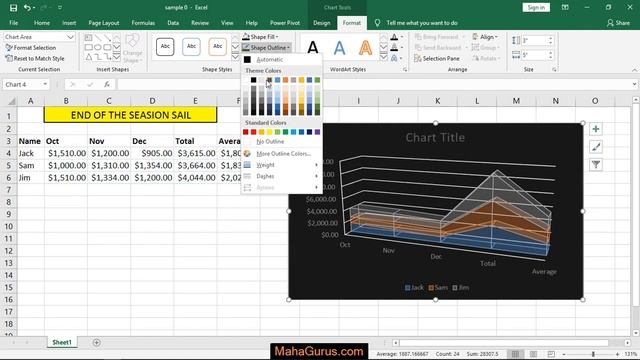Click the formula bar input field
The image size is (640, 360).
374,84
